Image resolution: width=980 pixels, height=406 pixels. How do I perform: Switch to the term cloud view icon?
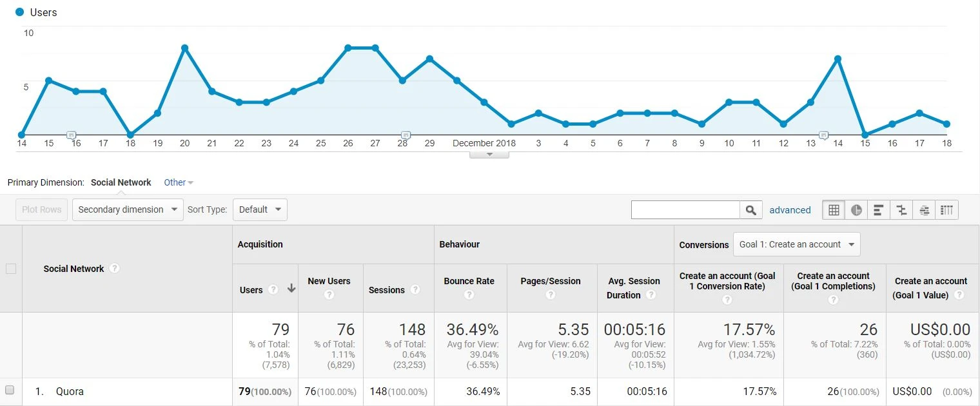(x=924, y=210)
